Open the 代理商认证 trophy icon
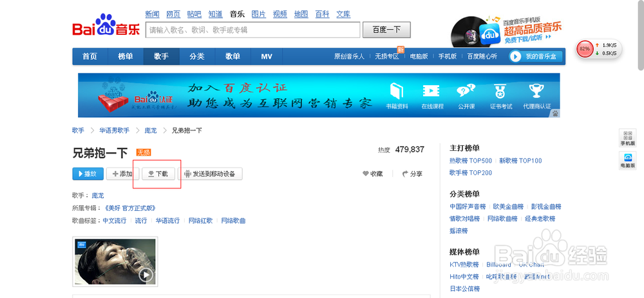Image resolution: width=644 pixels, height=298 pixels. [536, 91]
